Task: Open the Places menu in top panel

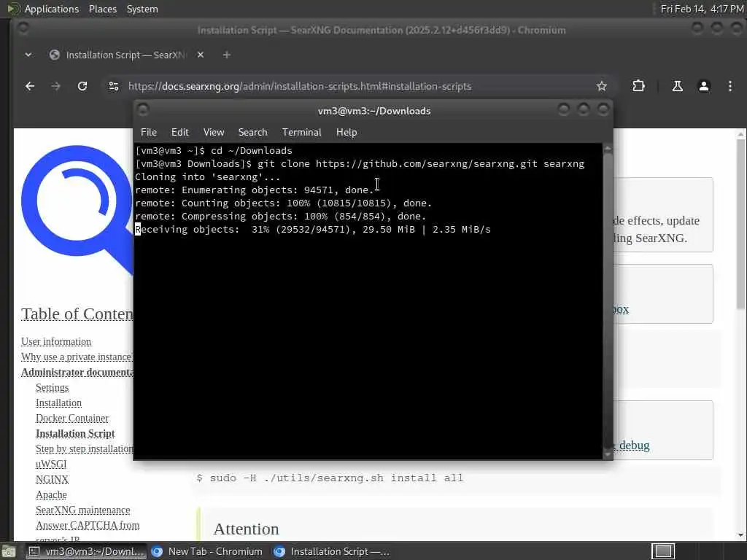Action: (x=102, y=9)
